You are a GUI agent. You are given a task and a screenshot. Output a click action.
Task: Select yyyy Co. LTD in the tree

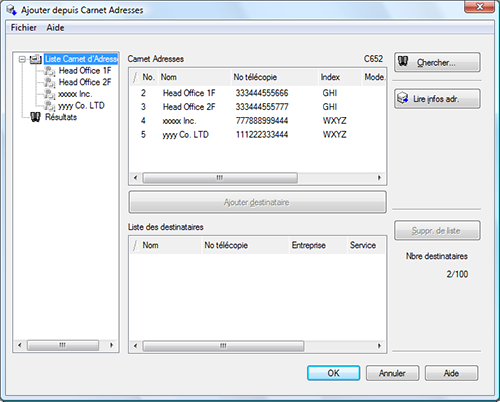(x=82, y=106)
